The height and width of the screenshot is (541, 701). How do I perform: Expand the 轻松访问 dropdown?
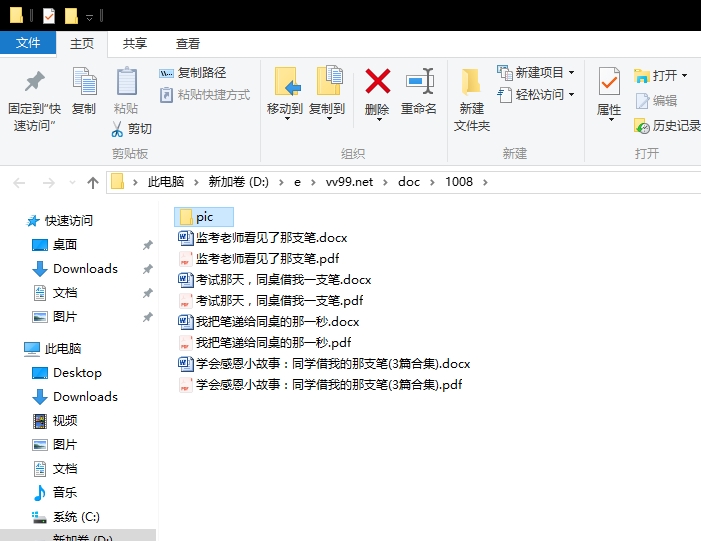click(571, 95)
